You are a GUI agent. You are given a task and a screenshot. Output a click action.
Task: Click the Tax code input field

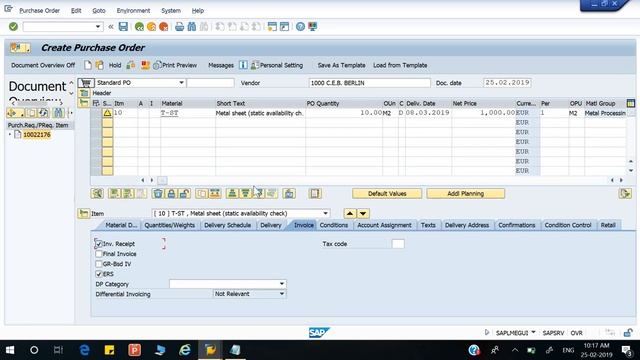coord(398,244)
